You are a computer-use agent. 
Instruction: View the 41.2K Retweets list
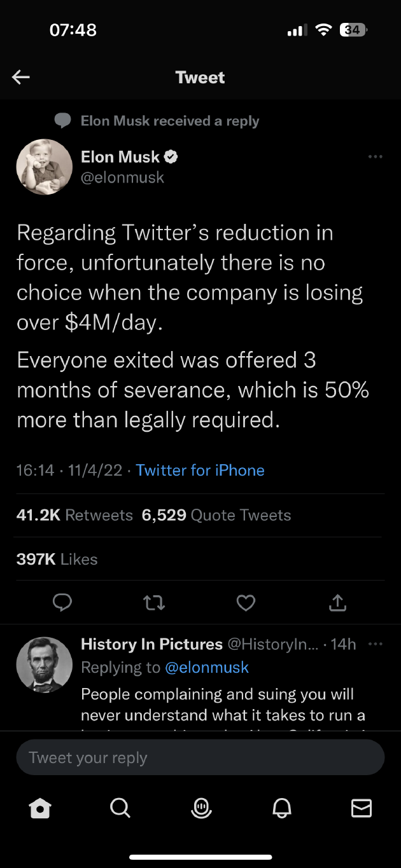click(74, 515)
